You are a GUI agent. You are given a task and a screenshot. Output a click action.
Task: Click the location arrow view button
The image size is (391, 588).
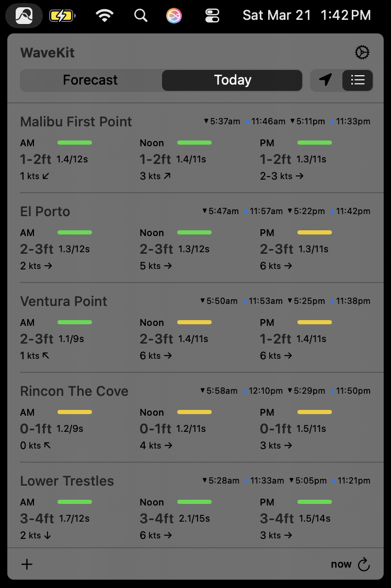click(x=326, y=80)
